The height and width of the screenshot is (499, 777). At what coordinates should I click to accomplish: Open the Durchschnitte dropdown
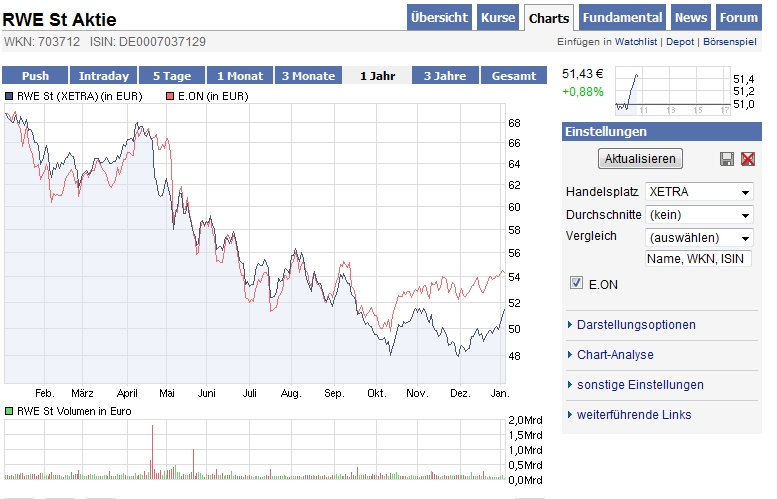pos(699,215)
